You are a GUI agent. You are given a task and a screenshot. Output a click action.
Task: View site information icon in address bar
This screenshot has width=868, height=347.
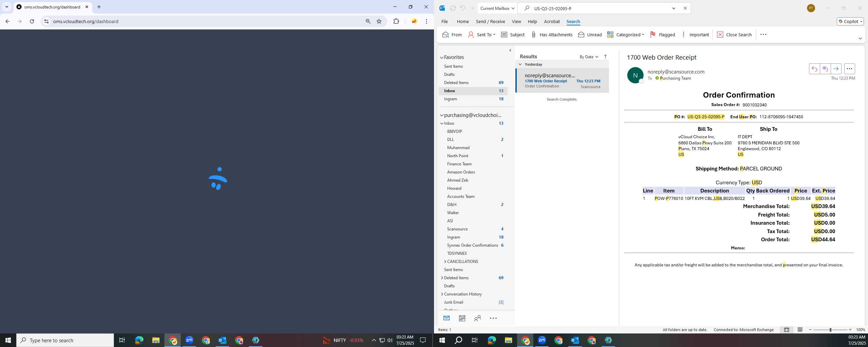click(46, 21)
